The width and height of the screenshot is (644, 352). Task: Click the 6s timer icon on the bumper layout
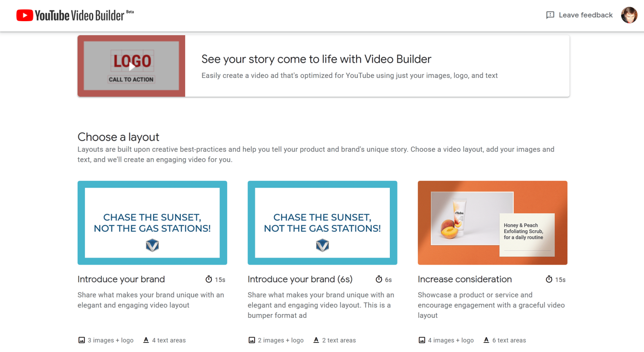point(378,279)
